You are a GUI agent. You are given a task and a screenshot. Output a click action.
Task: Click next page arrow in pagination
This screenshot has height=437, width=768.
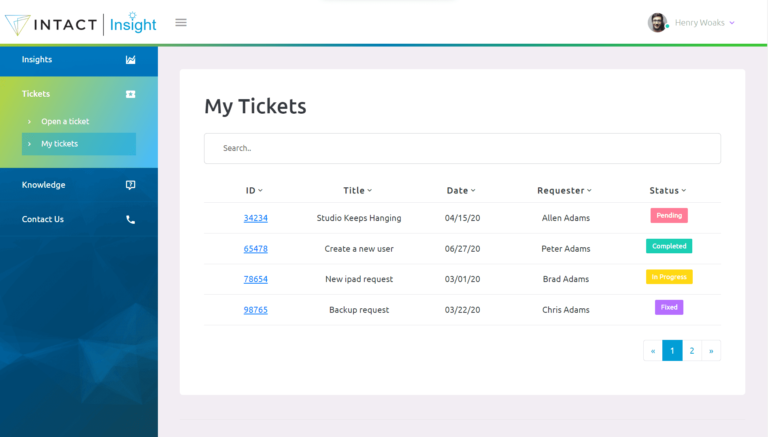711,351
